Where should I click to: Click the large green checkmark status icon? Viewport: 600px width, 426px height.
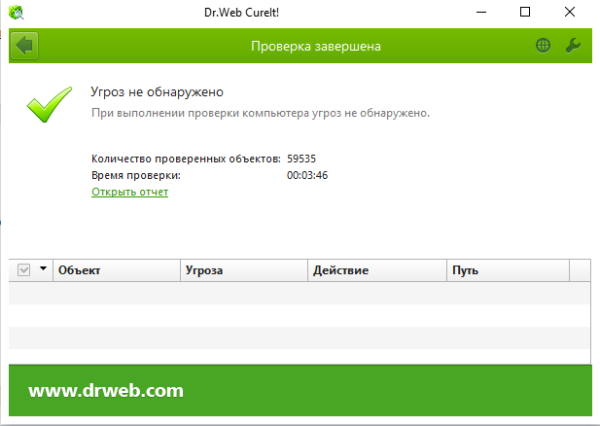tap(49, 104)
